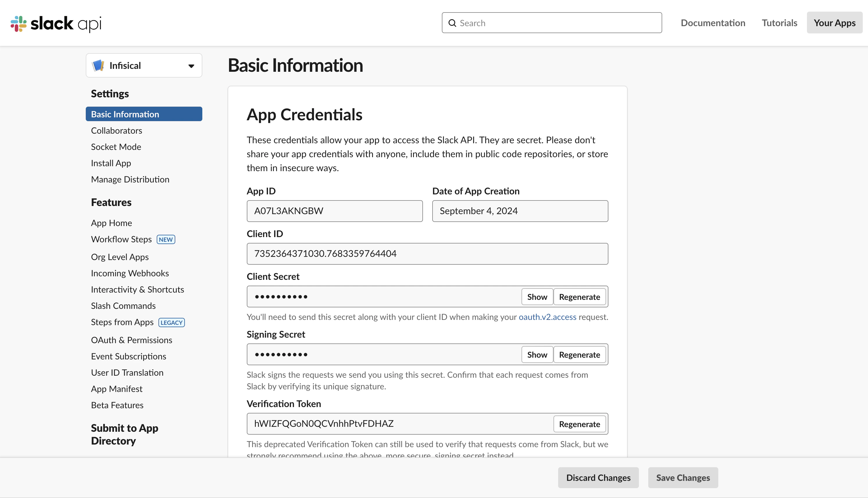Open Slash Commands page
This screenshot has height=498, width=868.
click(x=124, y=306)
